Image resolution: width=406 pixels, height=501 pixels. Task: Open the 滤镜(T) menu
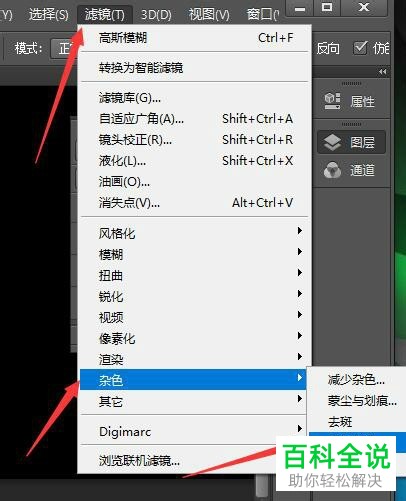(104, 14)
